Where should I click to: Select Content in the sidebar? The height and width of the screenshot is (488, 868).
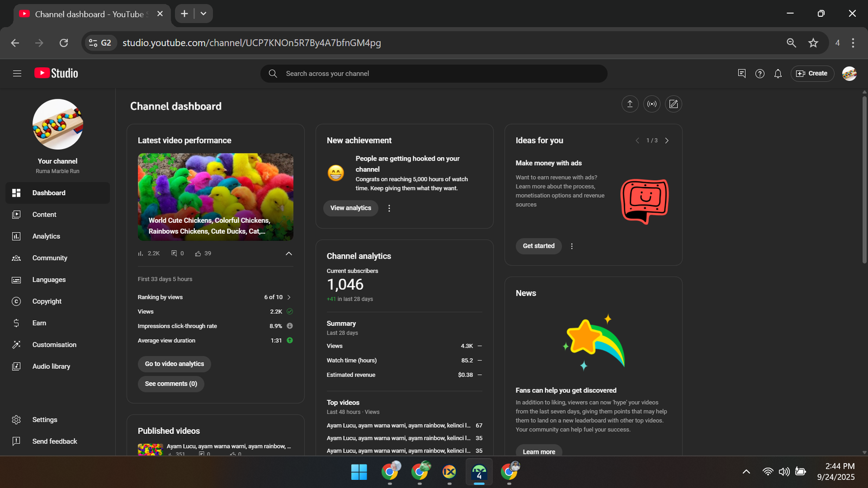point(44,215)
